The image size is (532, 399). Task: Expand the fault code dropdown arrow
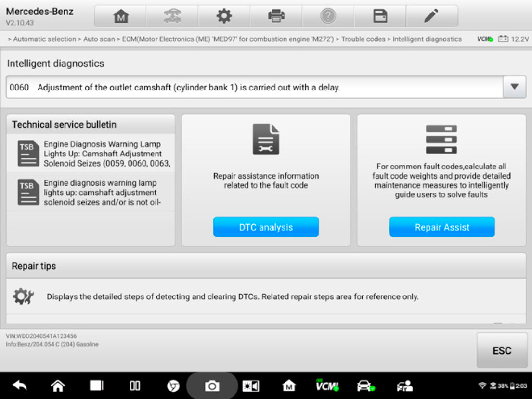click(x=514, y=87)
